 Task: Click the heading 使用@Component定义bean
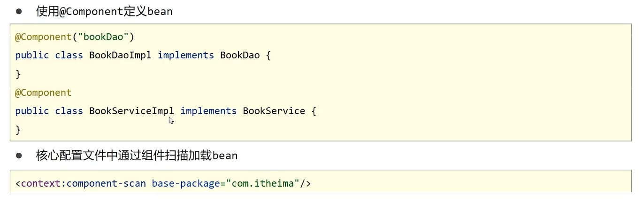tap(104, 12)
